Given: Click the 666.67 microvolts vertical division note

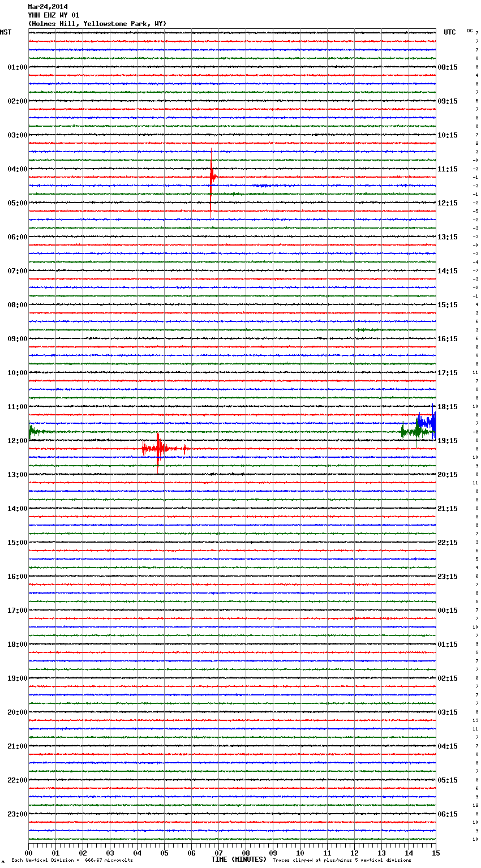Looking at the screenshot, I should click(72, 860).
